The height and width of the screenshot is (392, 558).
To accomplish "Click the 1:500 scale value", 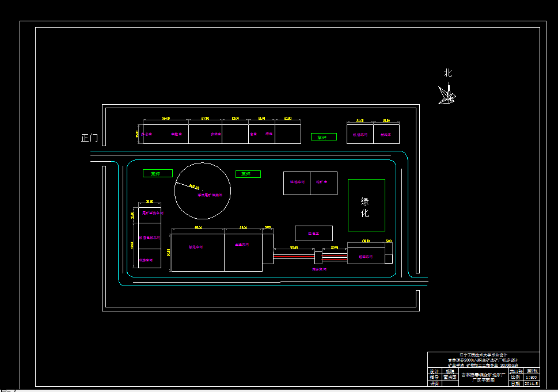I will coord(532,378).
